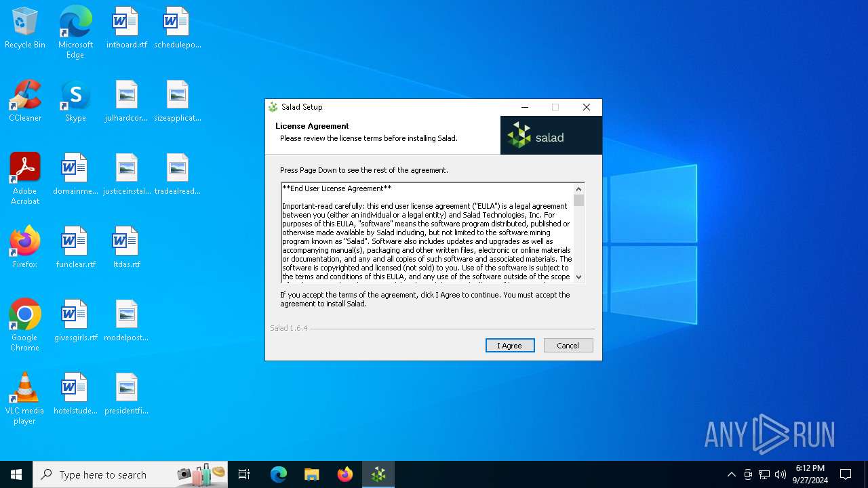Select the sizeapplicat... image file
The height and width of the screenshot is (488, 868).
click(x=178, y=102)
